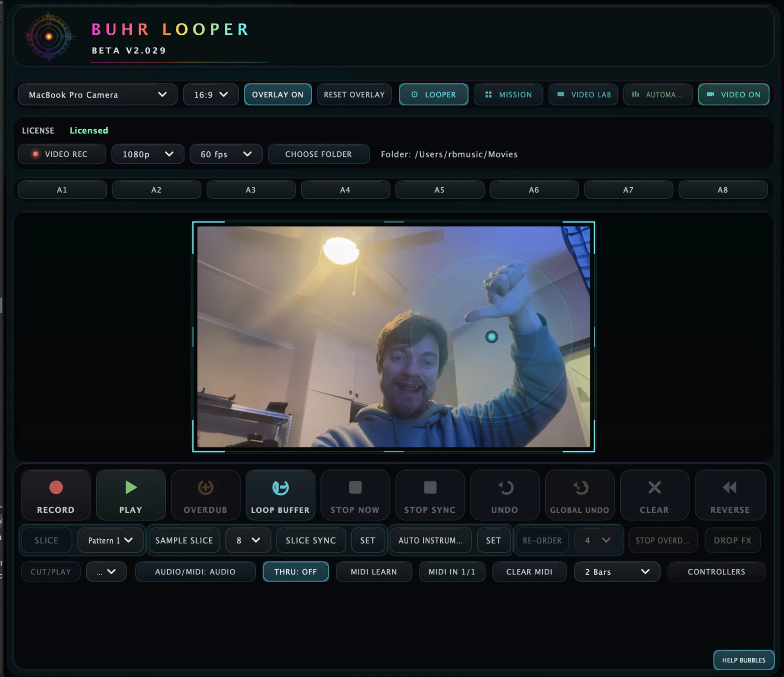Viewport: 784px width, 677px height.
Task: Click the Buhr Looper mandala logo
Action: pos(49,36)
